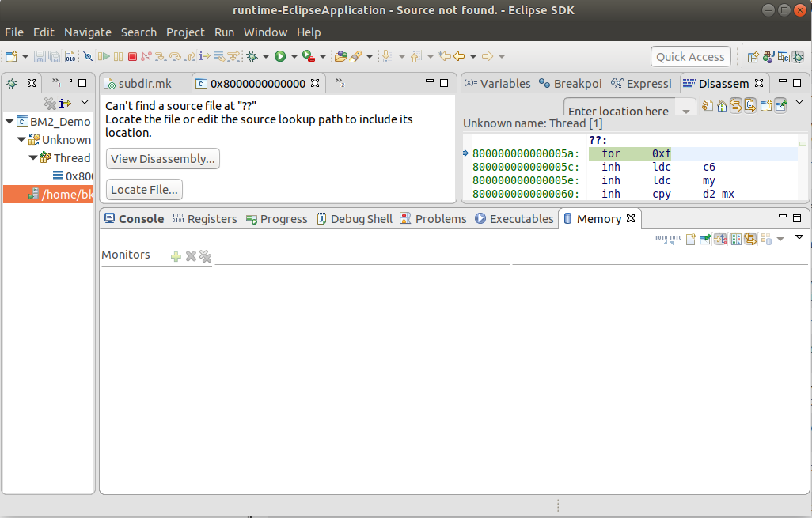Click the Disassembly Home icon
This screenshot has height=518, width=812.
pyautogui.click(x=722, y=105)
